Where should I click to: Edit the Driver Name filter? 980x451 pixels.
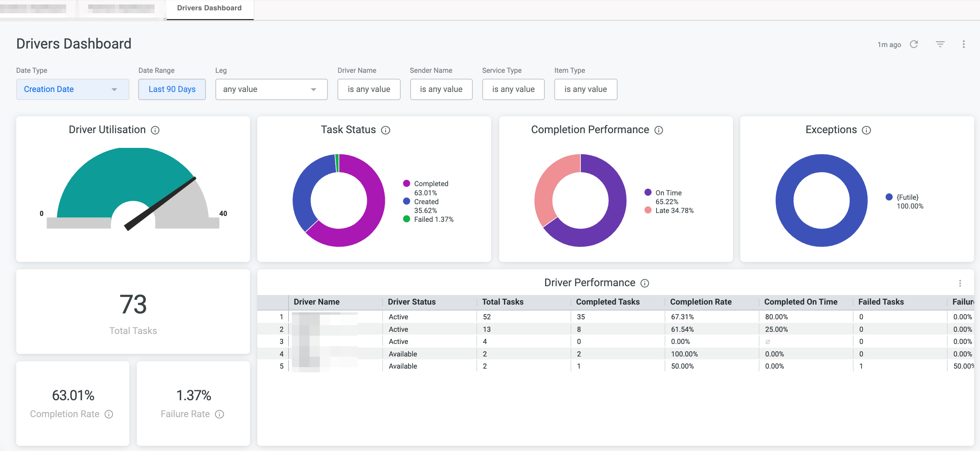click(369, 89)
